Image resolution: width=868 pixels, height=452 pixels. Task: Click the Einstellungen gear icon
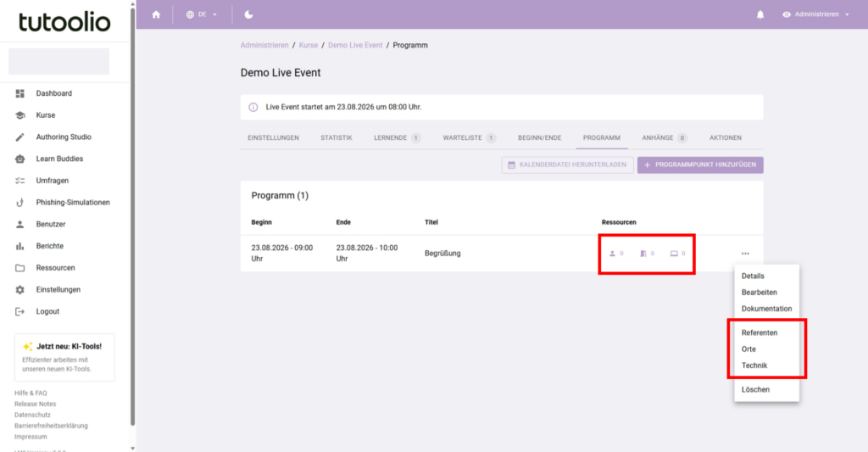coord(20,289)
